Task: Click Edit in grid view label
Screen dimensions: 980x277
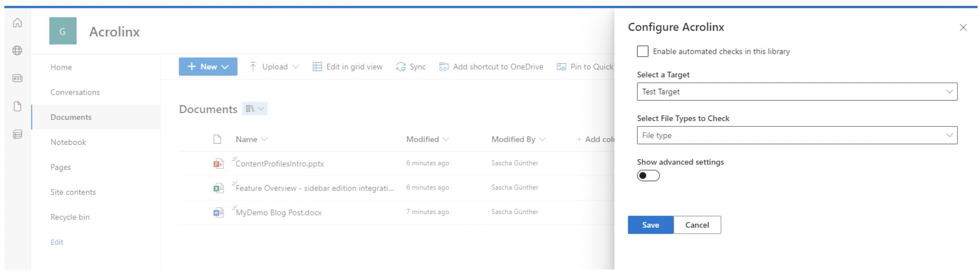Action: point(354,67)
